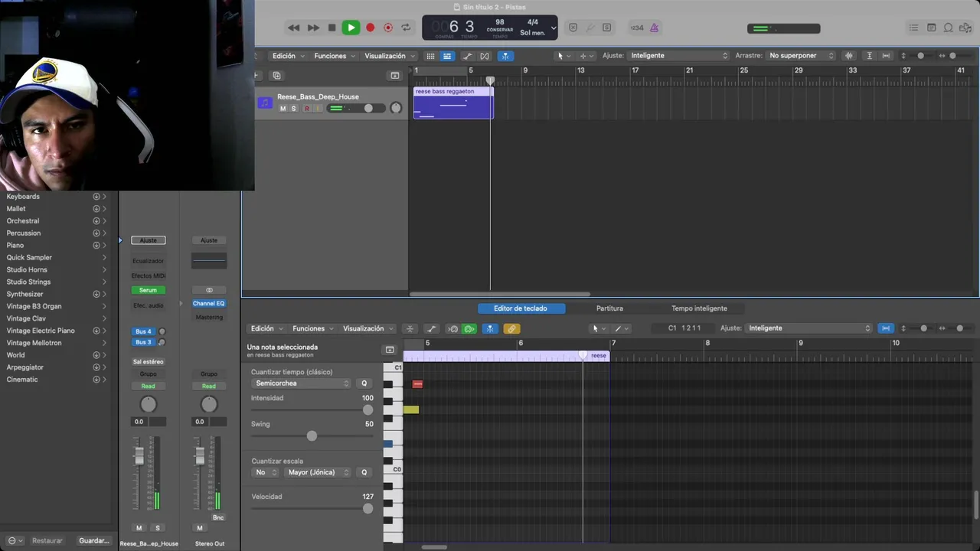Select Vintage B3 Organ in library
Image resolution: width=980 pixels, height=551 pixels.
[x=34, y=306]
